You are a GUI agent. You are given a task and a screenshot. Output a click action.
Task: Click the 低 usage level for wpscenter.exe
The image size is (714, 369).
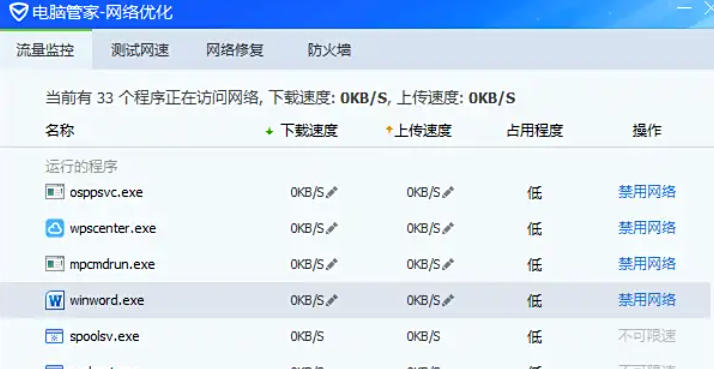pyautogui.click(x=535, y=229)
